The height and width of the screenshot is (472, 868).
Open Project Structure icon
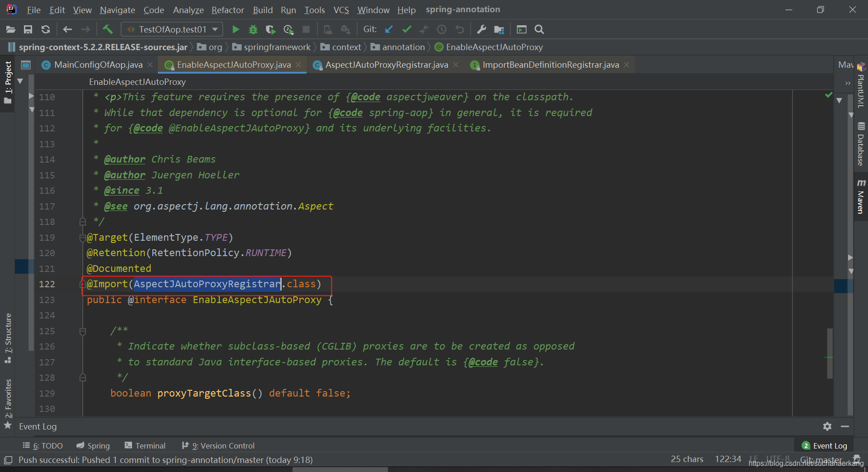tap(499, 29)
